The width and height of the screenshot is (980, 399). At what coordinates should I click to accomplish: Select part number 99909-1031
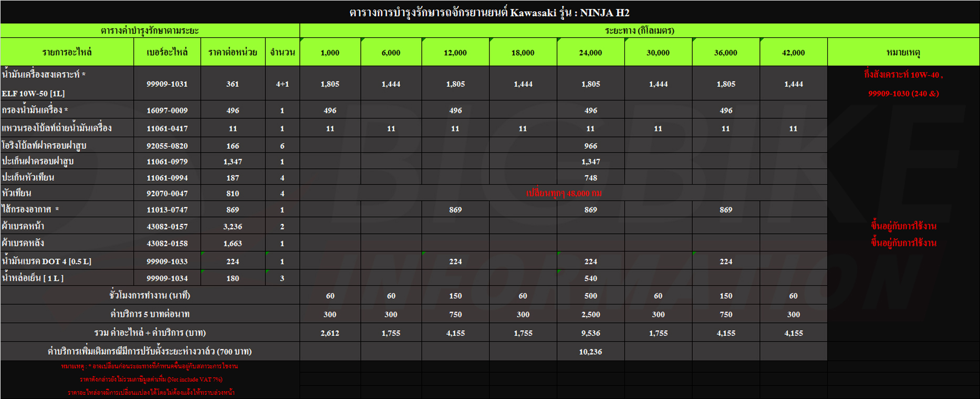[167, 84]
